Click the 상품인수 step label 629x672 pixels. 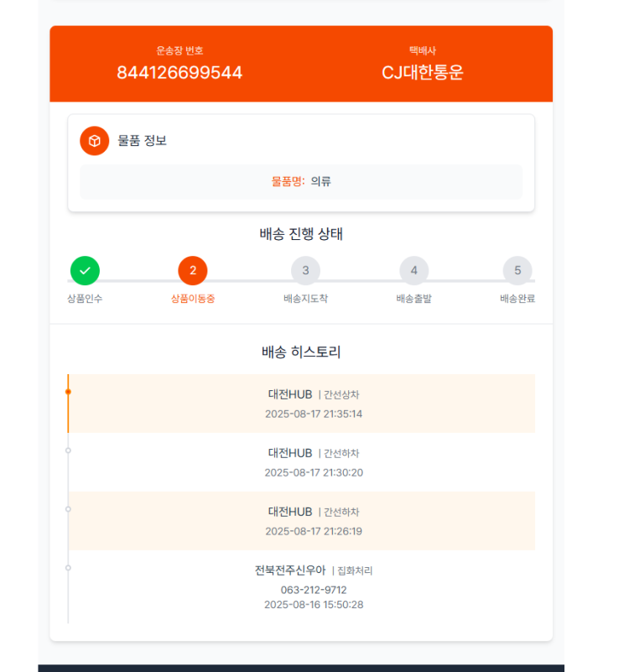[x=85, y=299]
